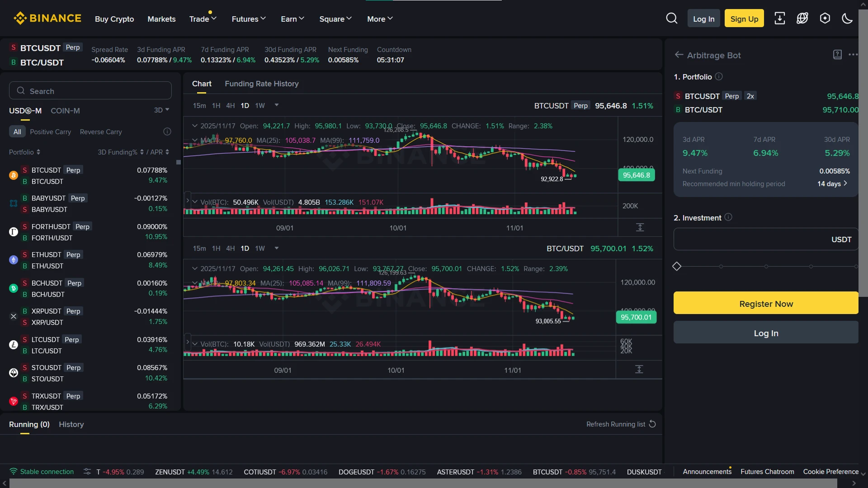The image size is (868, 488).
Task: Enable the All pairs filter
Action: [x=17, y=131]
